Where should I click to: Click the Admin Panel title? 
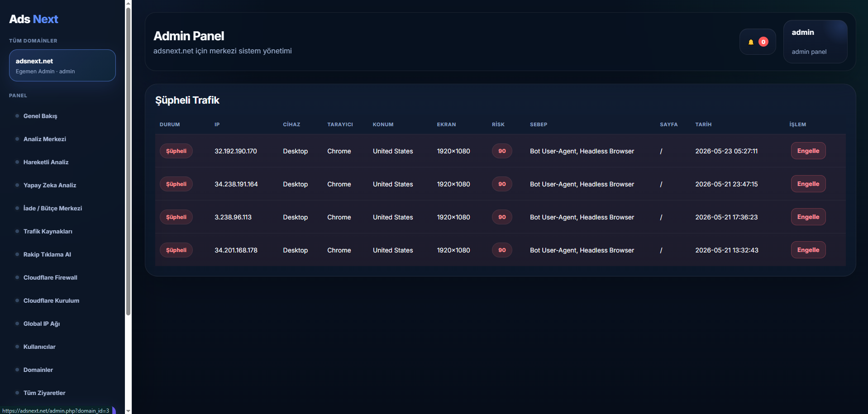pos(189,36)
